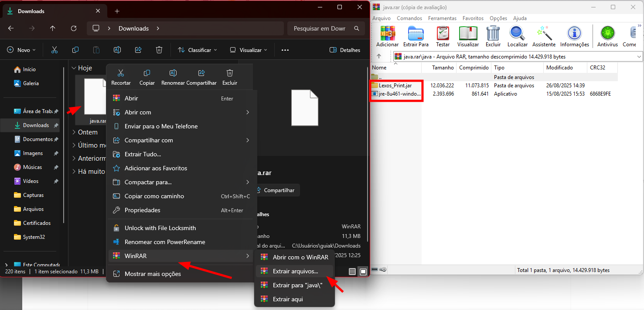Go up a level in File Explorer
The image size is (644, 310).
point(53,28)
